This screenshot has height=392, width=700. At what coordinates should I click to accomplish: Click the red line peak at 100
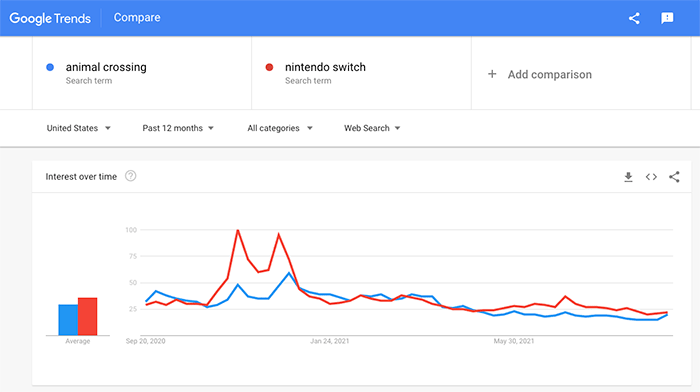(238, 230)
